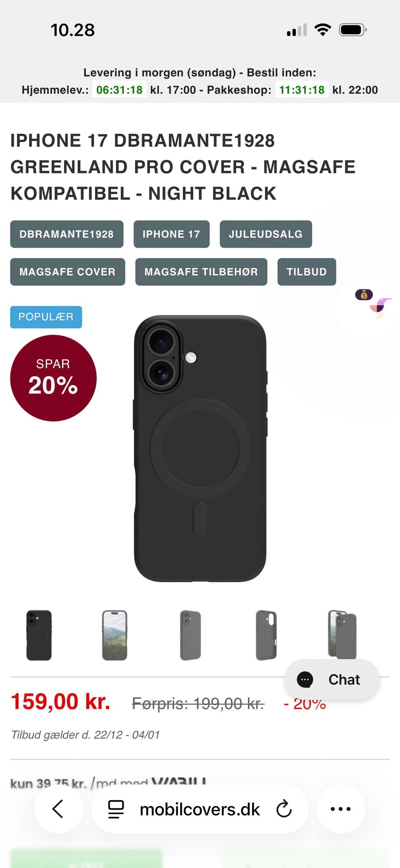Open the MAGSAFE COVER tag

[67, 272]
